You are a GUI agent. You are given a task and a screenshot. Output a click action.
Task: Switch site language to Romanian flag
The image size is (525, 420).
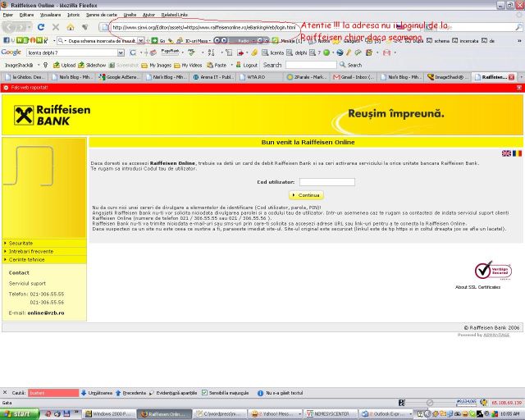(x=517, y=153)
